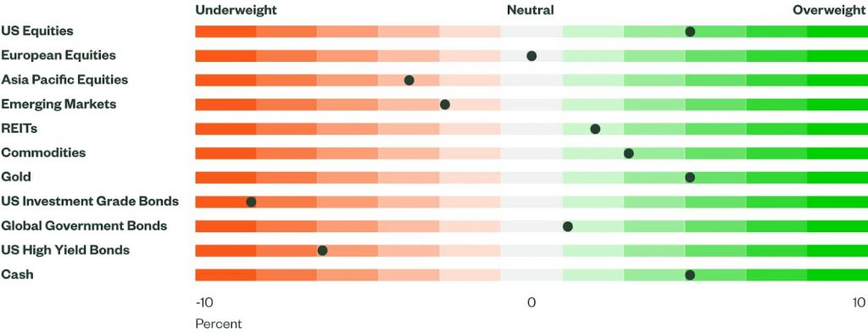The image size is (868, 333).
Task: Click the Global Government Bonds label
Action: point(84,225)
